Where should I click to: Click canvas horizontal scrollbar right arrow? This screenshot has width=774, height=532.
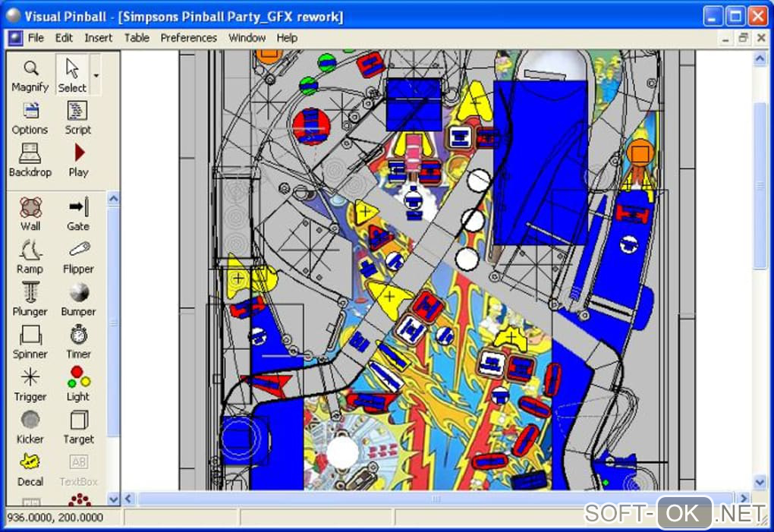743,499
